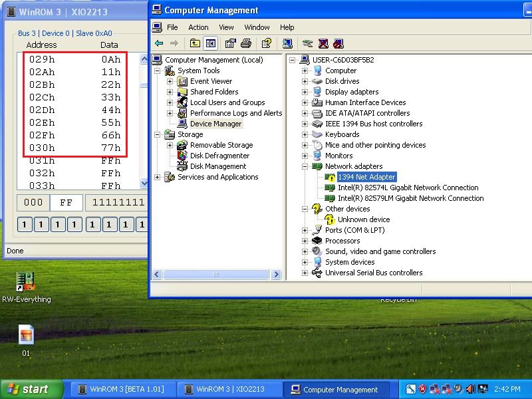The image size is (532, 399).
Task: Click the console tree horizontal scrollbar thumb
Action: (x=215, y=274)
